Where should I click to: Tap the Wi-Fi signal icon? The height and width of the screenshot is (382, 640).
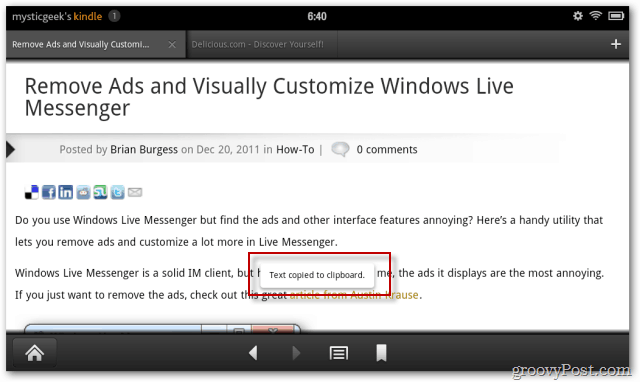coord(596,16)
